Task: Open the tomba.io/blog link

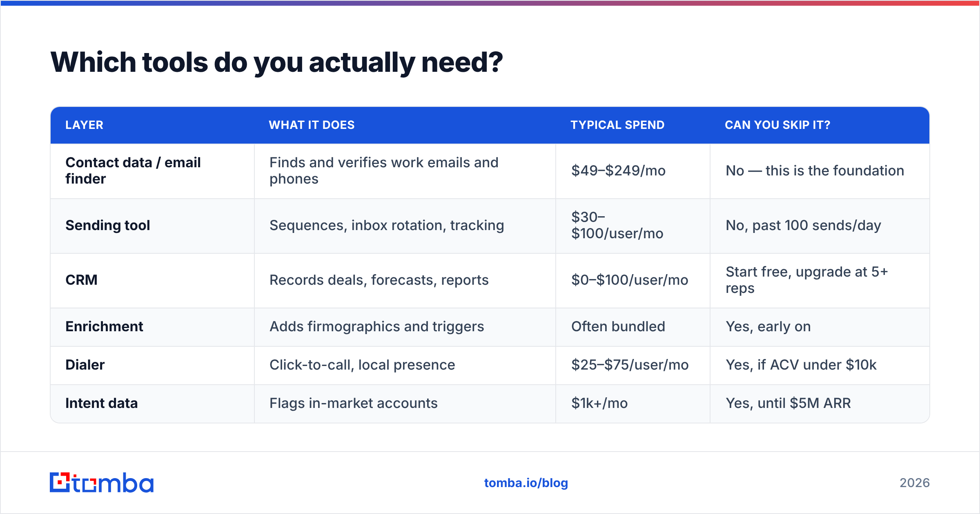Action: (526, 483)
